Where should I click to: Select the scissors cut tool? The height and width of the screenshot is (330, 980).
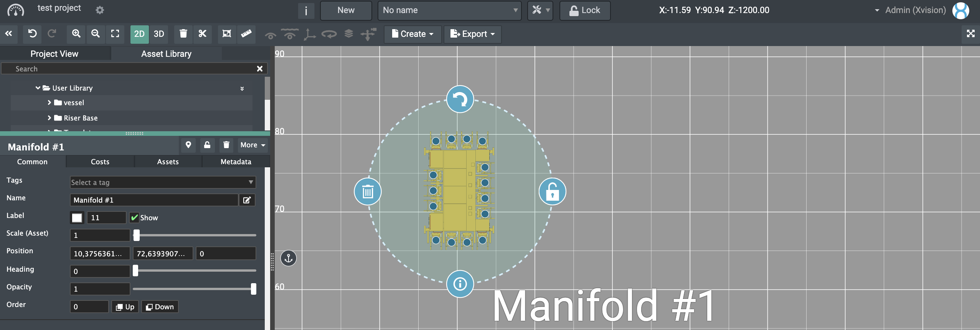(202, 34)
